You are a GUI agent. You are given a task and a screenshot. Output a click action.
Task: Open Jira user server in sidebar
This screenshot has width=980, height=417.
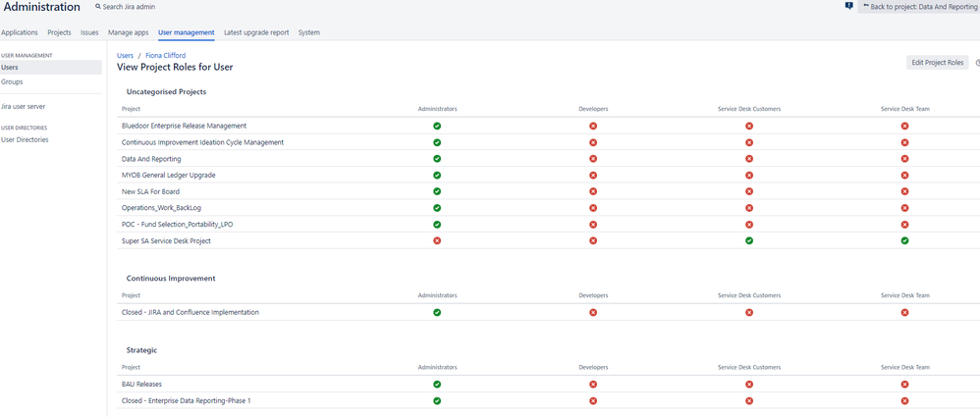[24, 106]
